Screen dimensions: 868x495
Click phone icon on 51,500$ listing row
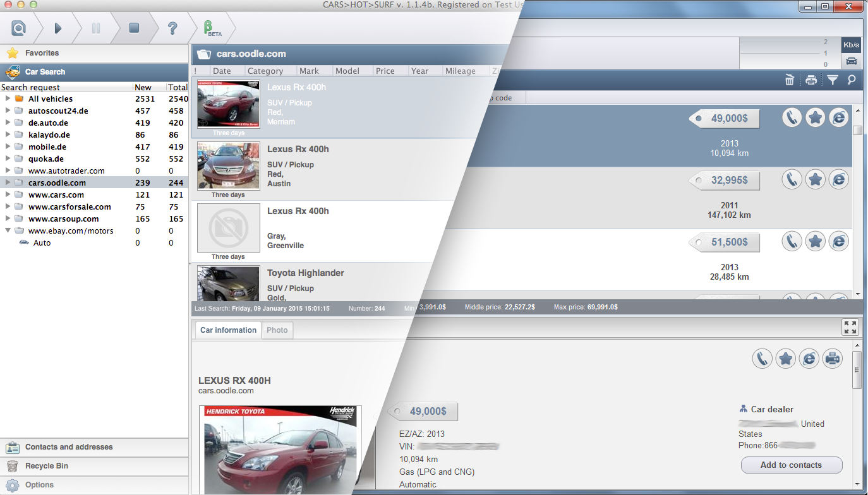[x=792, y=241]
